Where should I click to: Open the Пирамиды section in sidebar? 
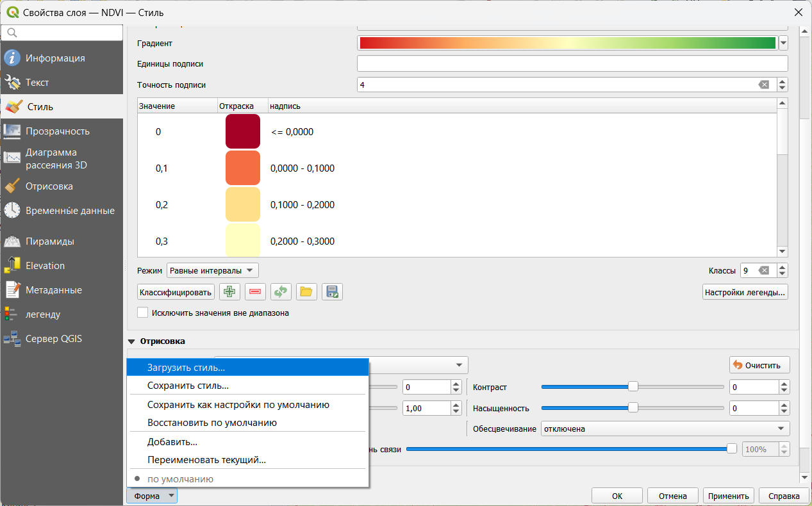tap(50, 241)
